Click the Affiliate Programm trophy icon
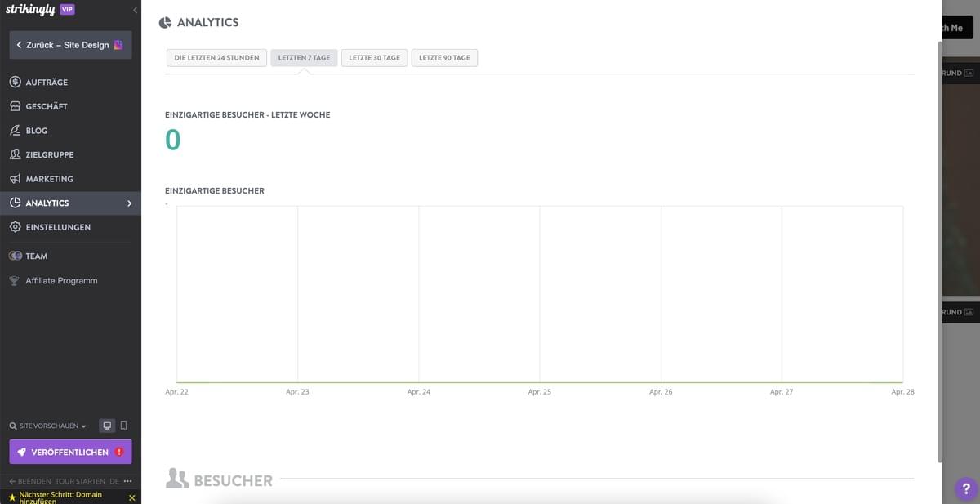This screenshot has width=980, height=504. 13,279
